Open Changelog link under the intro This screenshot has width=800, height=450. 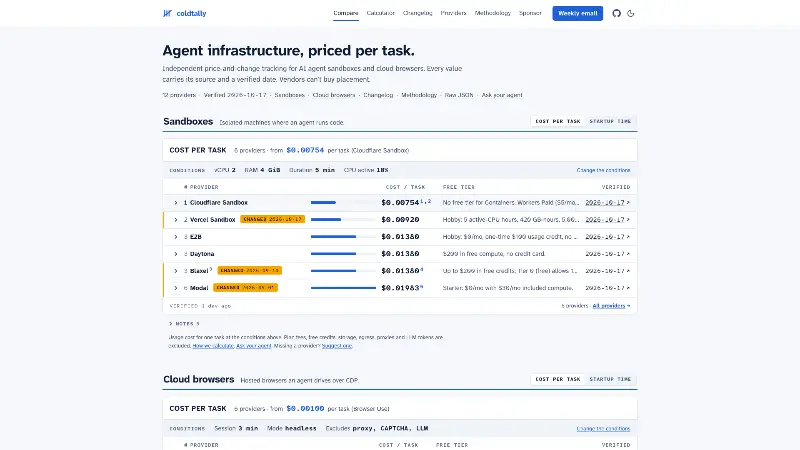(378, 95)
